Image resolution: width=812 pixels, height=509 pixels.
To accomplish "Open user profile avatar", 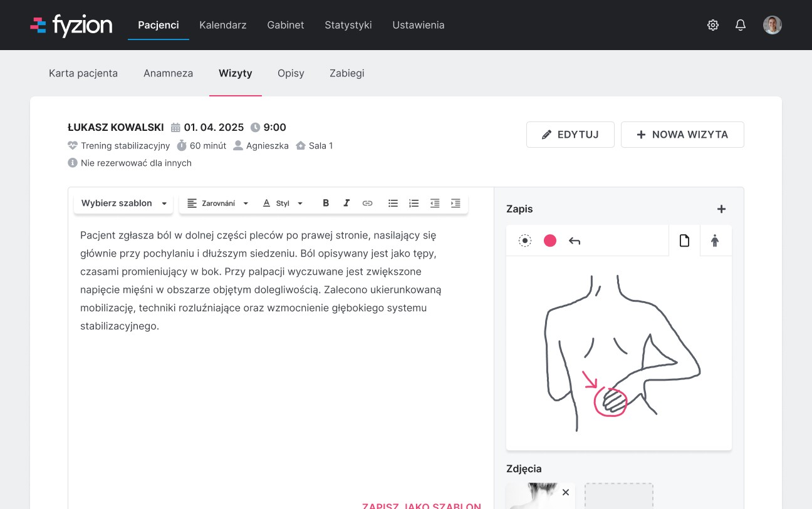I will pyautogui.click(x=773, y=25).
